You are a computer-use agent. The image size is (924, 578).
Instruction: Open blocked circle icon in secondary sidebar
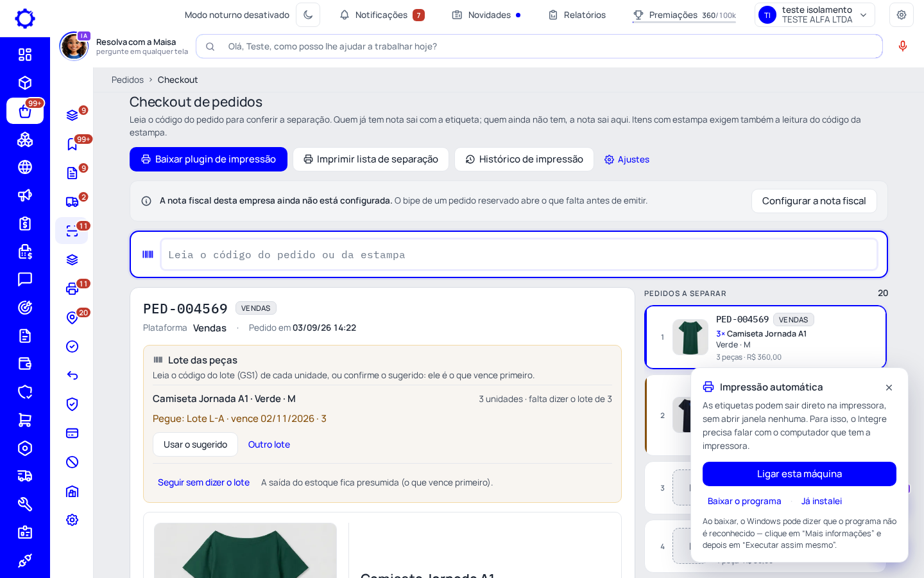pos(73,462)
